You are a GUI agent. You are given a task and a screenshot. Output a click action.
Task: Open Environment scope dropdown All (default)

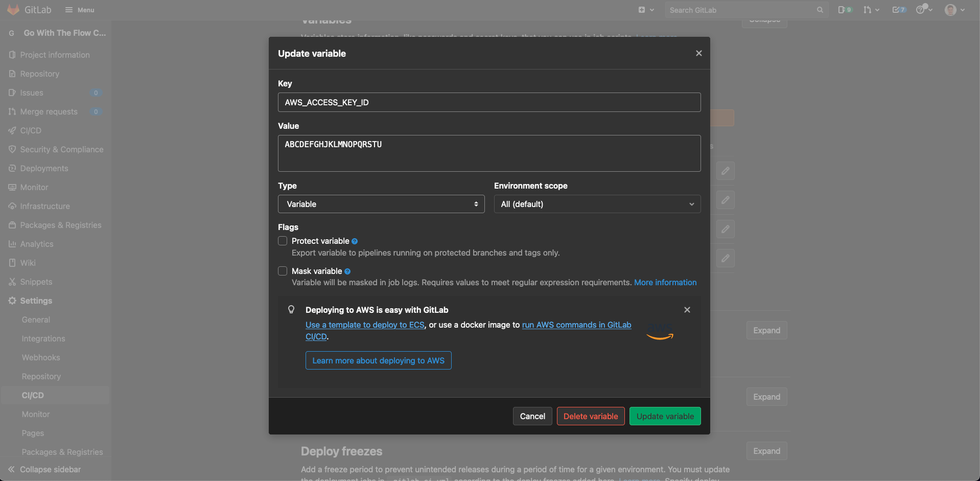coord(597,204)
